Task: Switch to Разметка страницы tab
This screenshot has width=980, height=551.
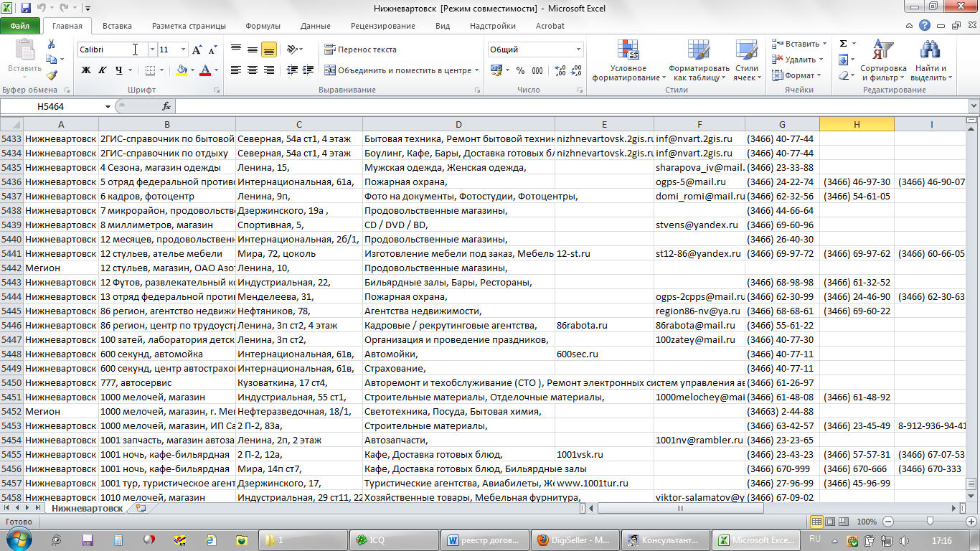Action: pos(189,26)
